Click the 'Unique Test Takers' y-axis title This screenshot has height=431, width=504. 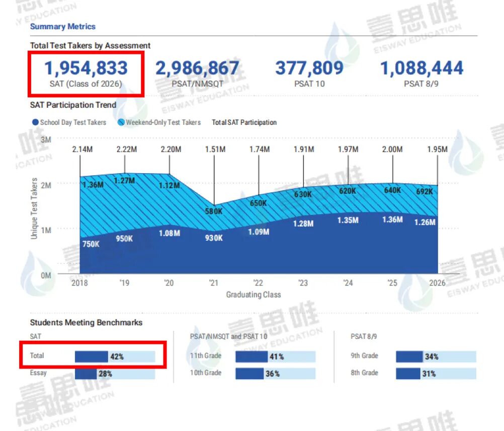coord(34,208)
